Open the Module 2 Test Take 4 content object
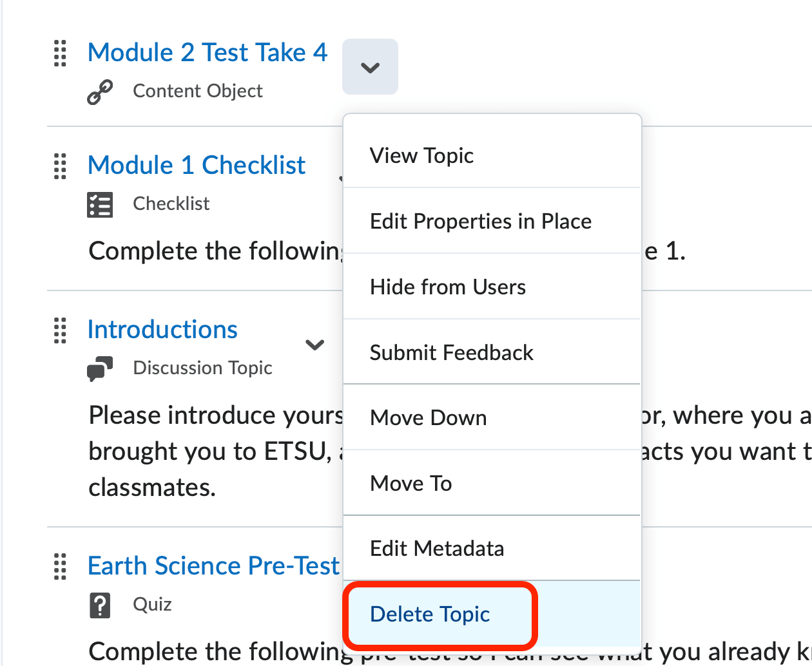The width and height of the screenshot is (812, 666). (208, 52)
